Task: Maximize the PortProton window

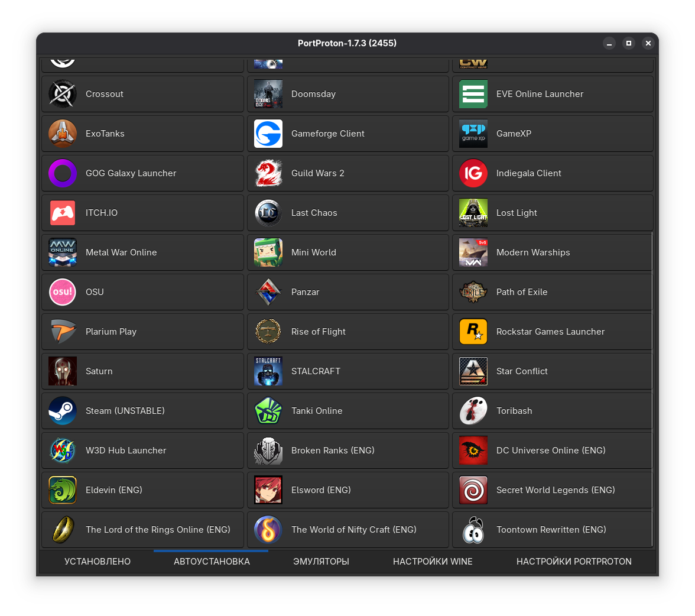Action: [629, 43]
